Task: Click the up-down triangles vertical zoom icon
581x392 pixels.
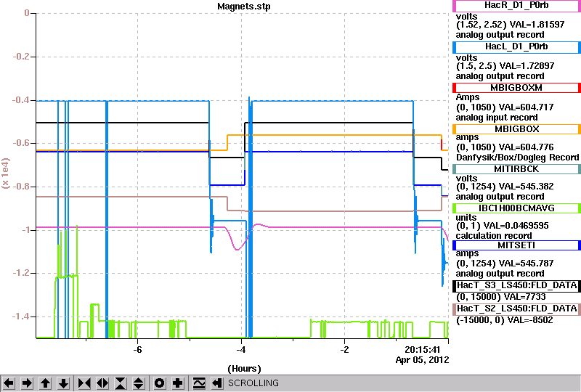Action: click(139, 383)
